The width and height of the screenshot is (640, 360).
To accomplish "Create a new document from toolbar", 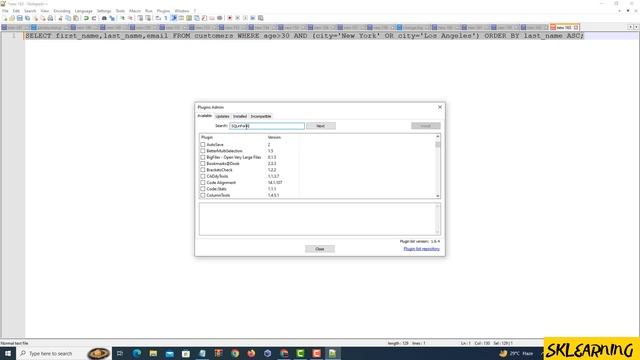I will point(4,18).
